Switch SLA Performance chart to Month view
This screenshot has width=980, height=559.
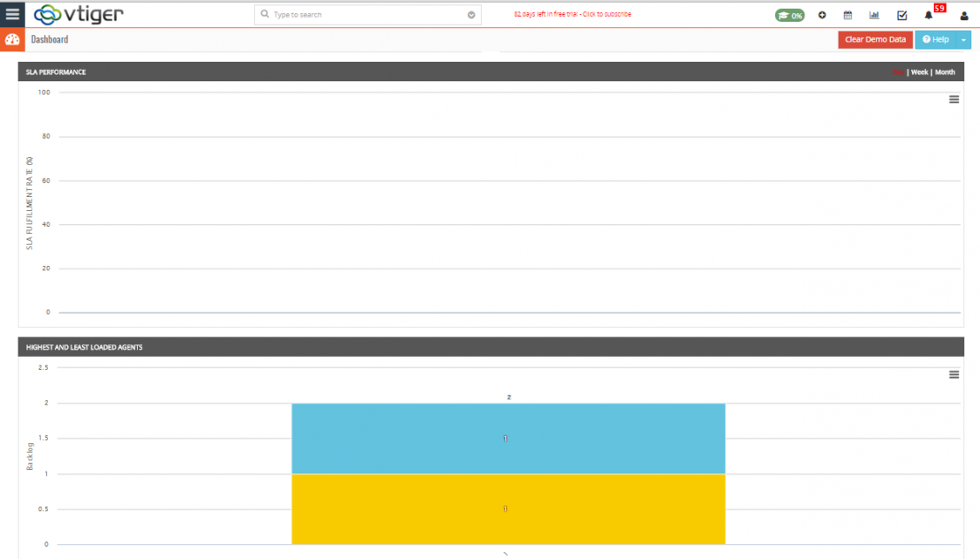pyautogui.click(x=945, y=72)
